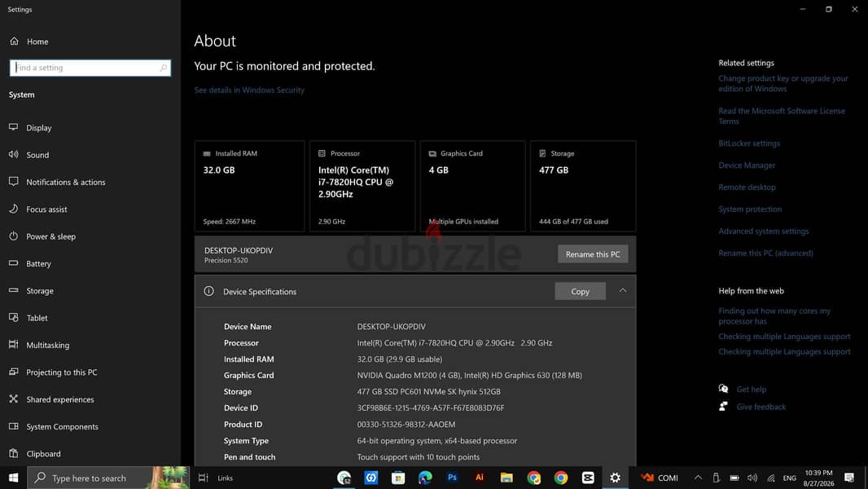
Task: Open volume control in tray
Action: (752, 478)
